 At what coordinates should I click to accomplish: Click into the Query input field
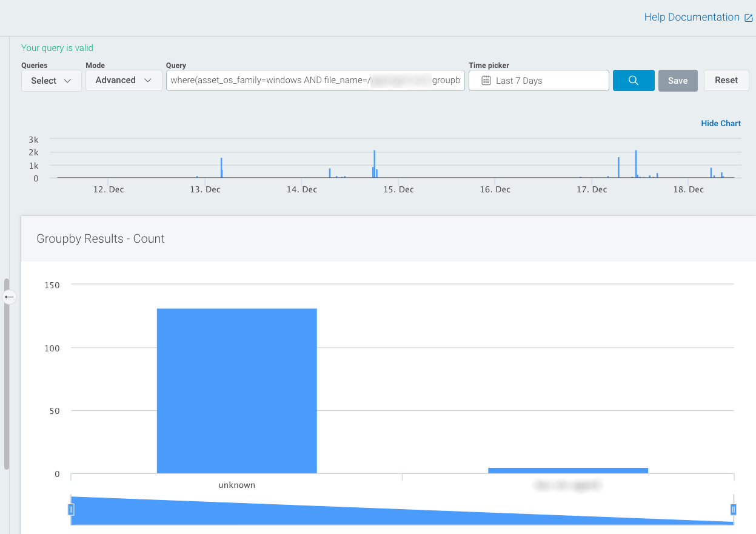(315, 81)
